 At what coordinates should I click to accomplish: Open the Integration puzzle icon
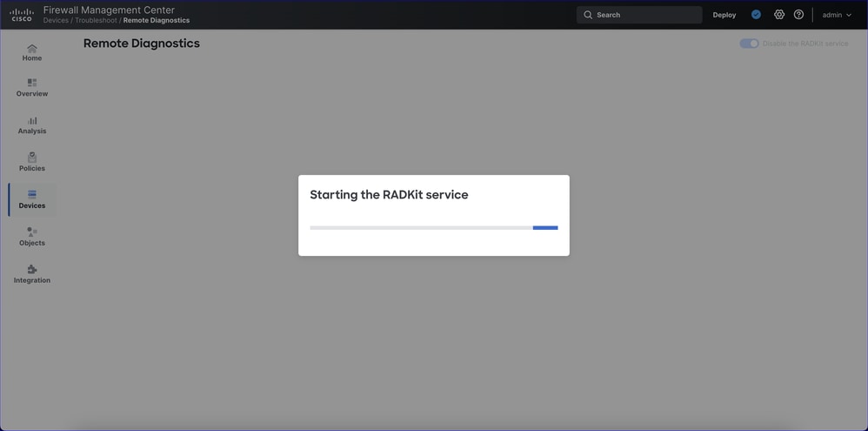(x=32, y=269)
